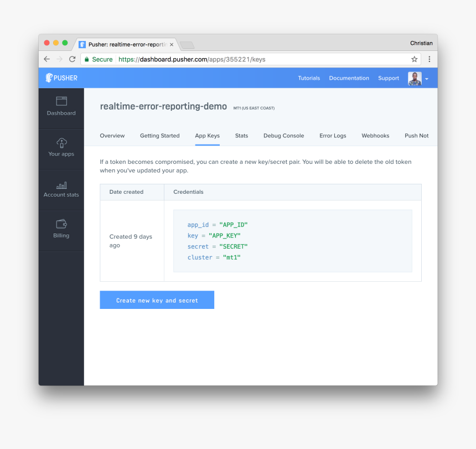Click the browser forward arrow
The image size is (476, 449).
pos(60,59)
